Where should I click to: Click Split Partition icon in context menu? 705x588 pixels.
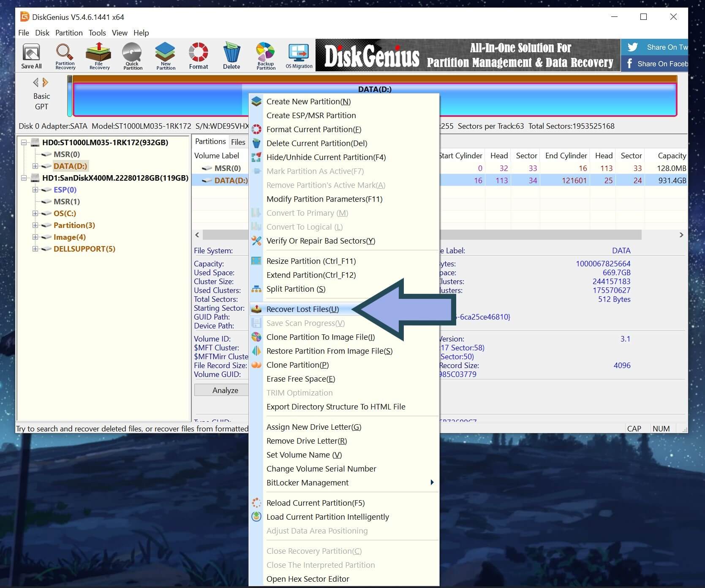click(x=256, y=289)
